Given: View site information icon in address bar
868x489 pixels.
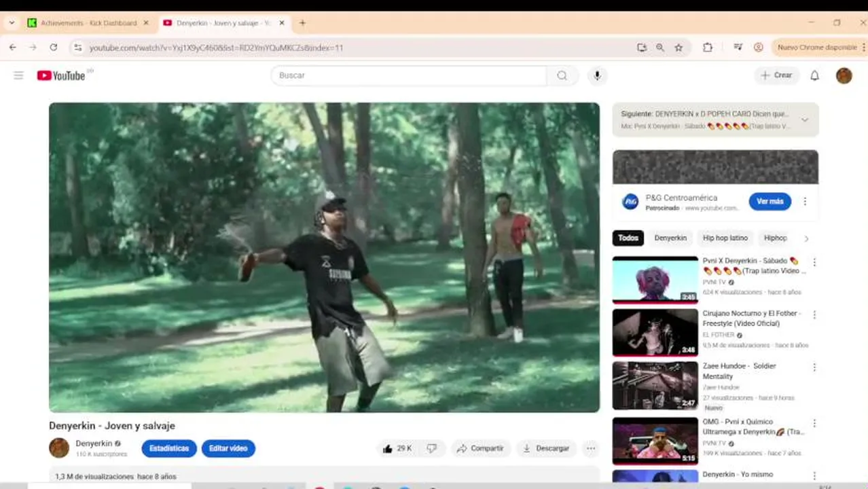Looking at the screenshot, I should (x=77, y=48).
